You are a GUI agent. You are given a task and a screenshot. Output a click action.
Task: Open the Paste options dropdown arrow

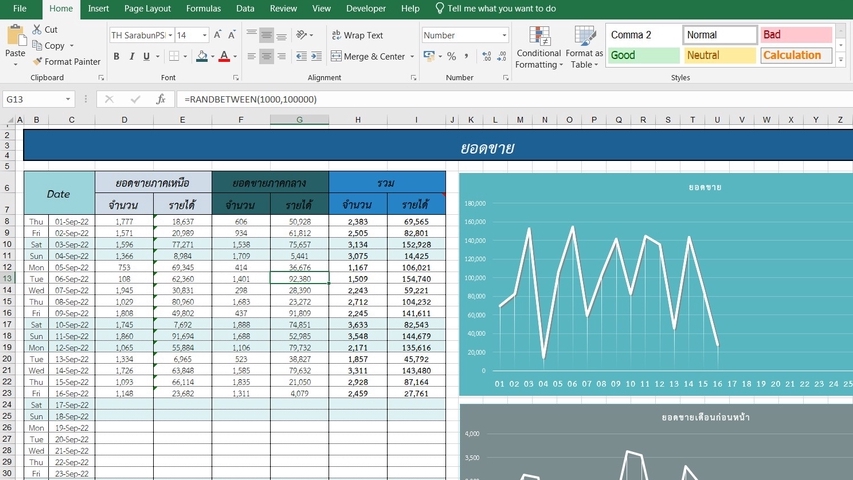(x=15, y=64)
